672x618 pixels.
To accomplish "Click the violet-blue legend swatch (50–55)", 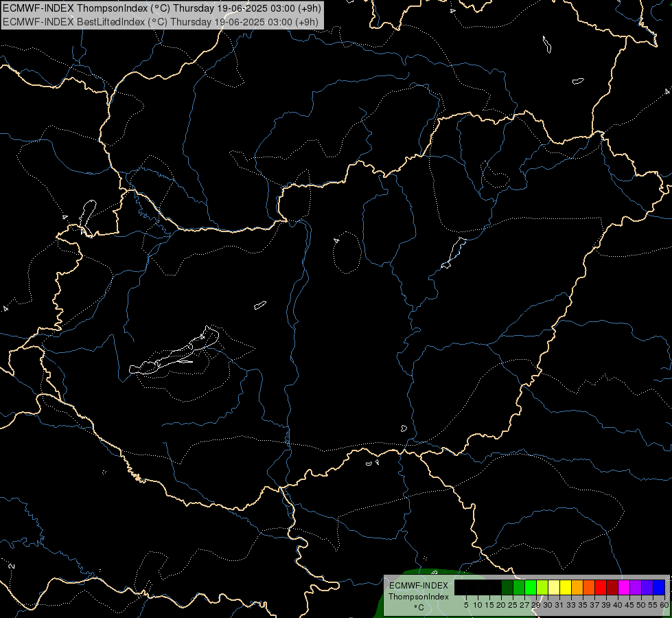I will [647, 588].
